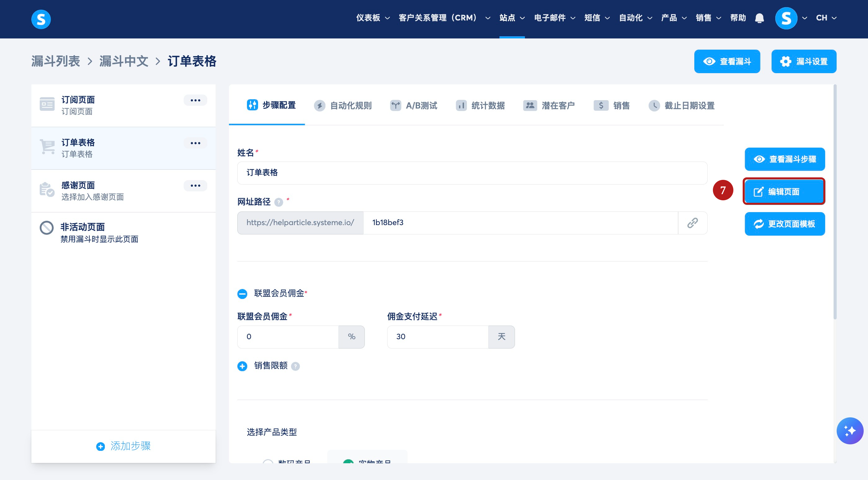The height and width of the screenshot is (480, 868).
Task: Click the 姓名 input field
Action: click(472, 173)
